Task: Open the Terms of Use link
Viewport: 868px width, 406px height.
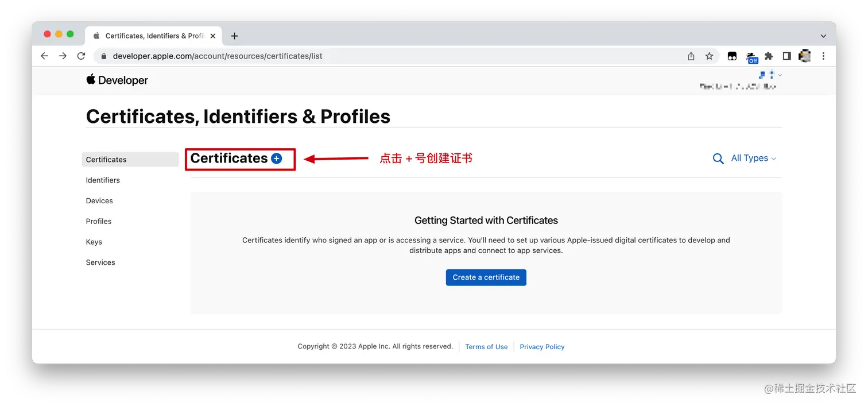Action: click(486, 347)
